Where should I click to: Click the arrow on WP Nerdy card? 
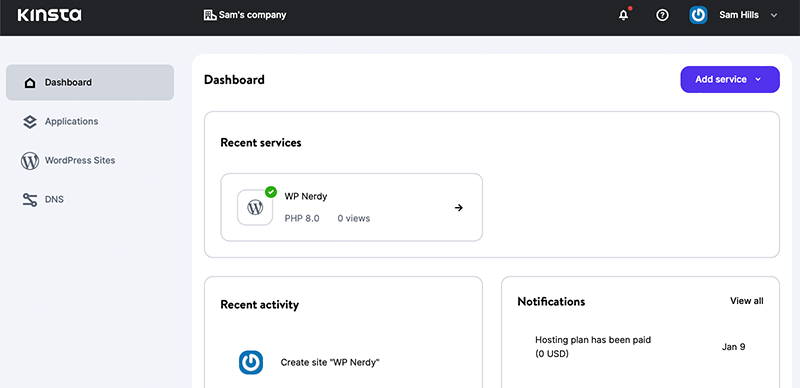pyautogui.click(x=459, y=208)
